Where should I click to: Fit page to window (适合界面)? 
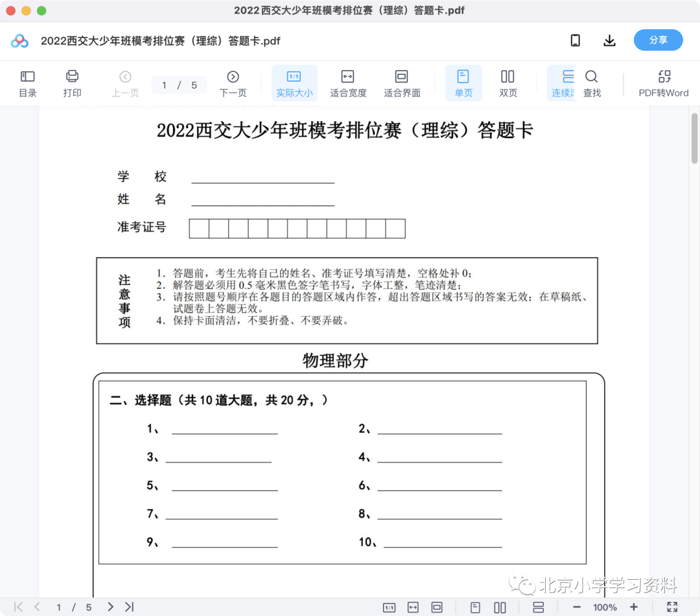[x=402, y=84]
